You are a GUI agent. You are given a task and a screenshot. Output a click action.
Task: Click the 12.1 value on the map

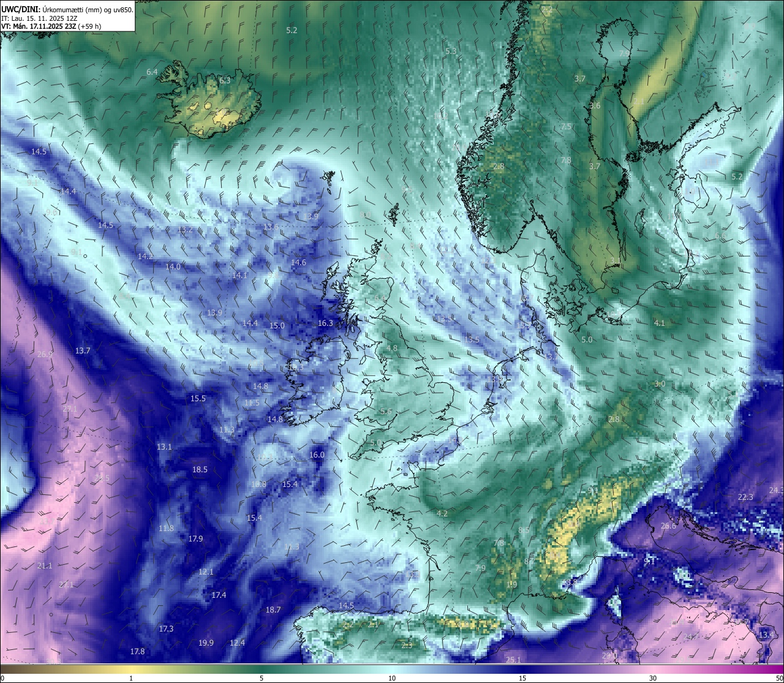pos(206,572)
